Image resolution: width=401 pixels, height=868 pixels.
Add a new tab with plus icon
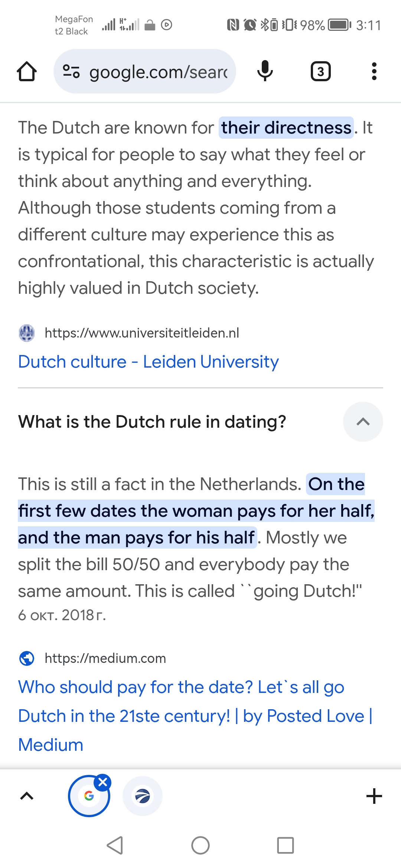(374, 796)
